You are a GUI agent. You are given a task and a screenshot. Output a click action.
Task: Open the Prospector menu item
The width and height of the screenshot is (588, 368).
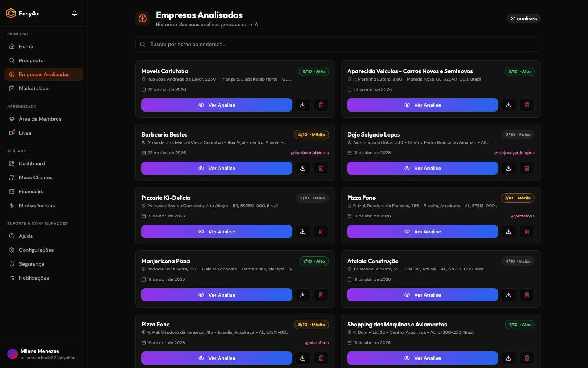(x=32, y=60)
